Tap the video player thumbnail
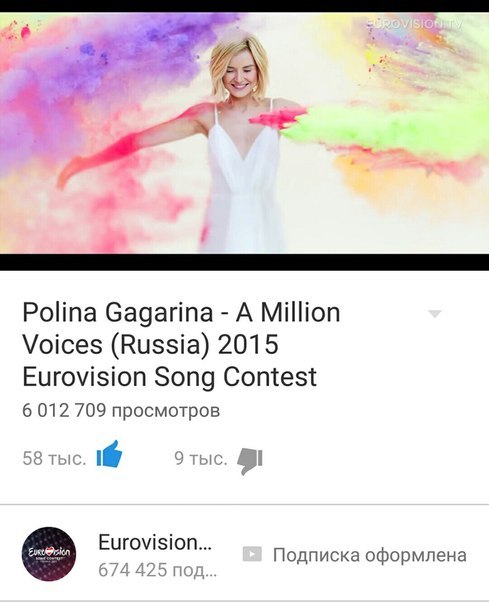 point(244,133)
